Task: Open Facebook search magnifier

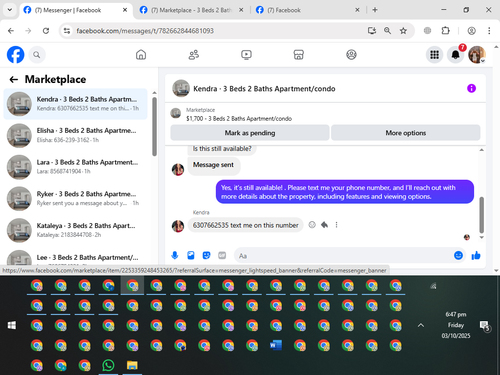Action: click(37, 55)
